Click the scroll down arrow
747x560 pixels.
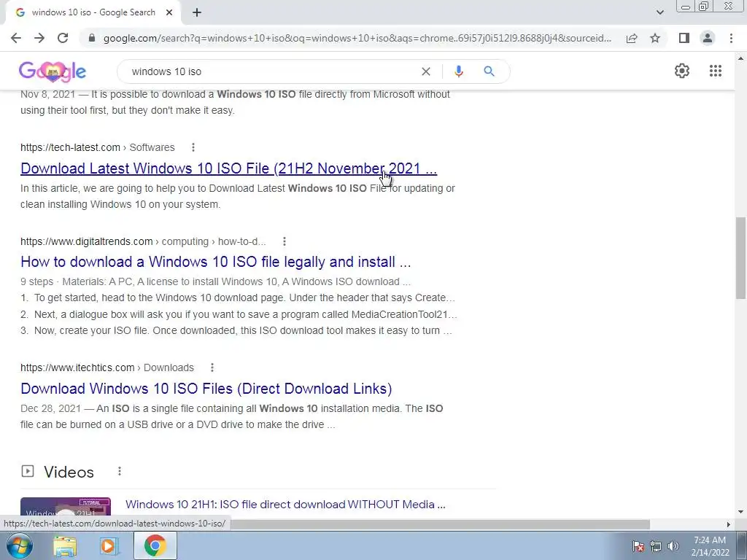coord(740,512)
